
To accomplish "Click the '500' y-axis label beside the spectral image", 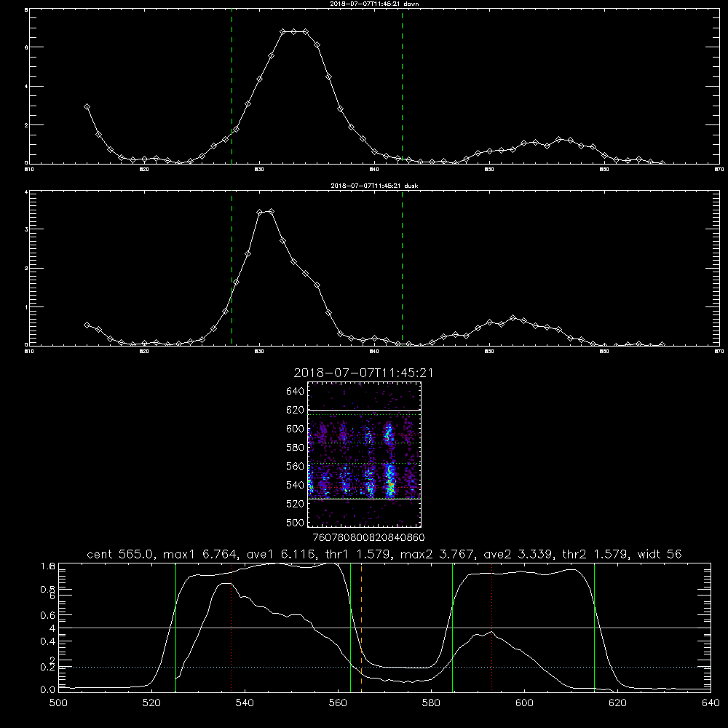I will click(296, 522).
